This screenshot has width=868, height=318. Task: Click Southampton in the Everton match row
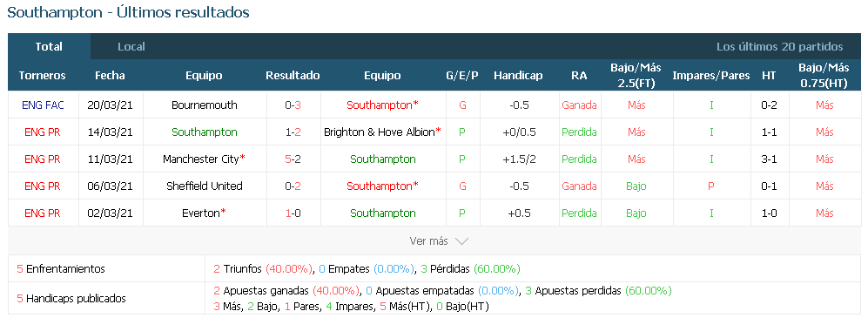pos(382,213)
